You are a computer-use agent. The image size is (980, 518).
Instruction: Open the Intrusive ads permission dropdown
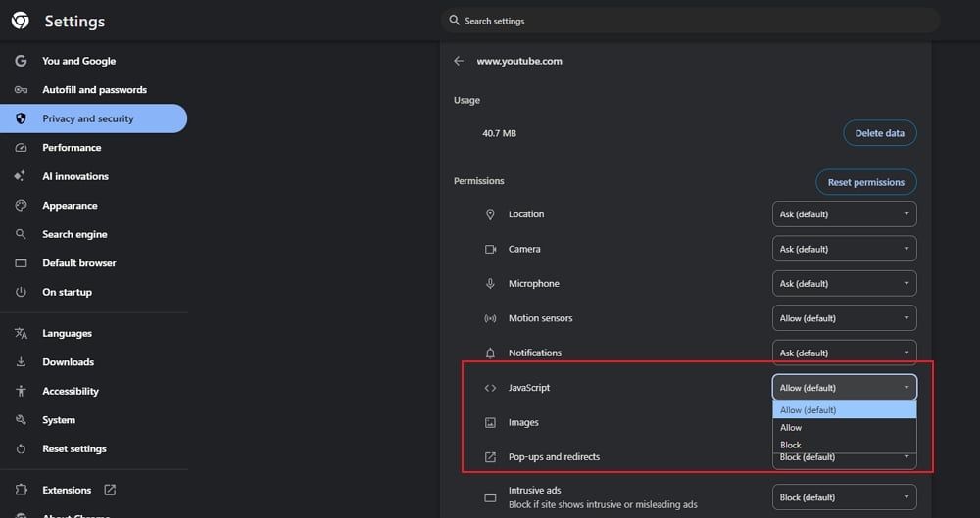pos(844,497)
